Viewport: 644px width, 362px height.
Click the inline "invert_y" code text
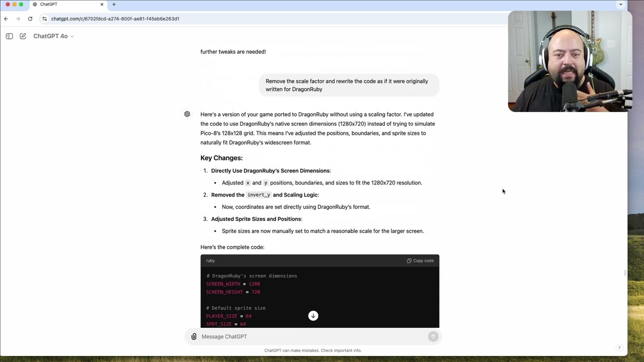coord(259,195)
